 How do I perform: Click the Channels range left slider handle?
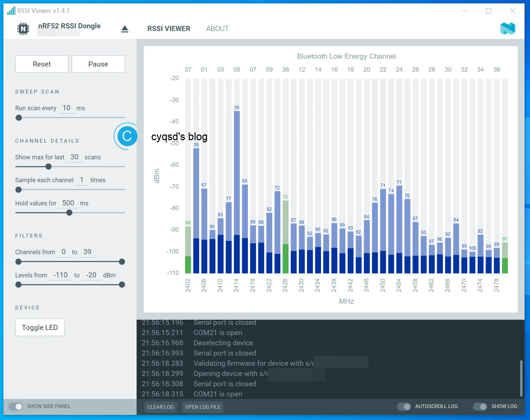18,262
